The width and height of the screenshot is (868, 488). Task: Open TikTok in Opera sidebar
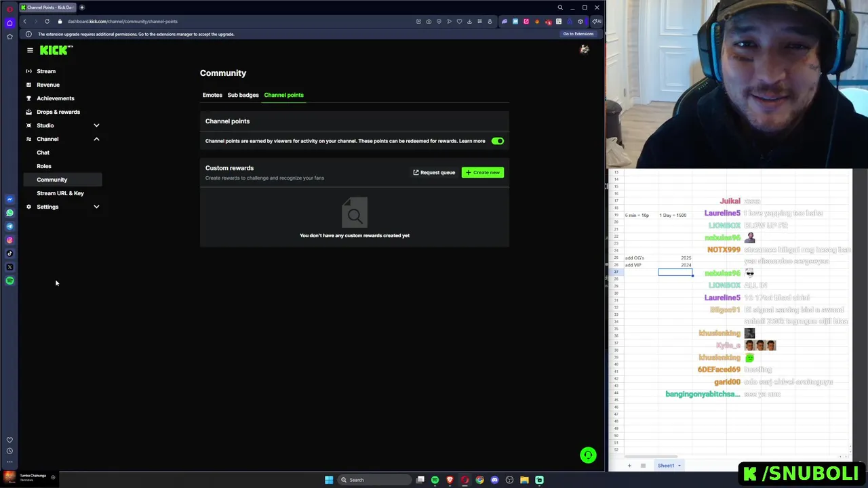[9, 253]
